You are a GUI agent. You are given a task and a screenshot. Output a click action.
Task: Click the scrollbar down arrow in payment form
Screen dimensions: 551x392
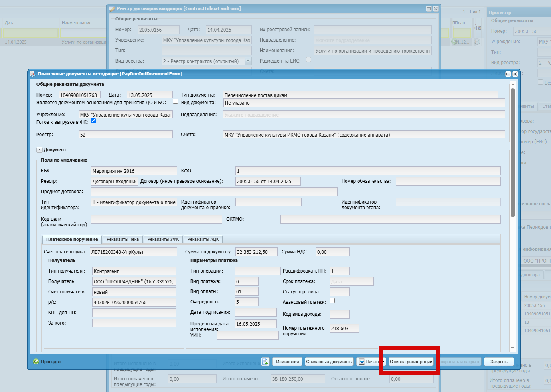513,348
